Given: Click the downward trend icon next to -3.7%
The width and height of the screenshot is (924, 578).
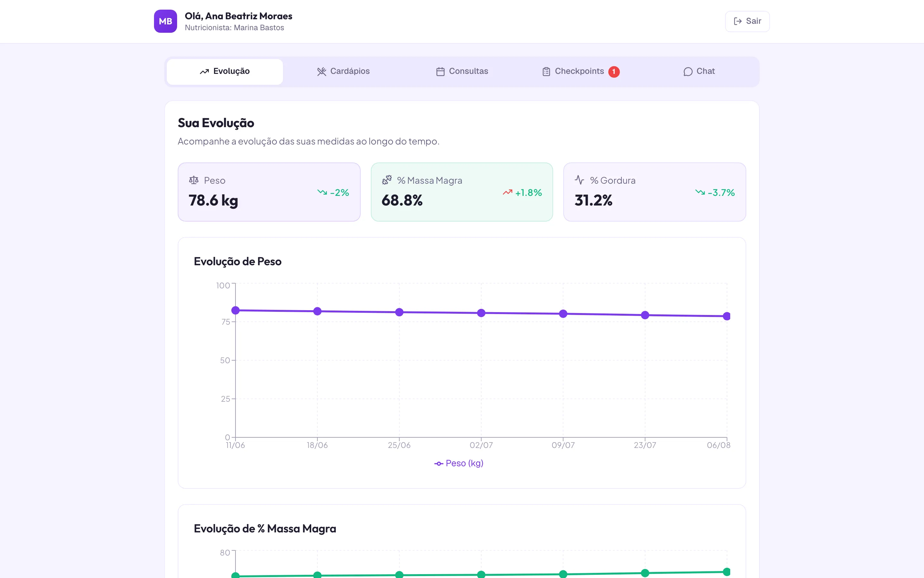Looking at the screenshot, I should pos(700,192).
